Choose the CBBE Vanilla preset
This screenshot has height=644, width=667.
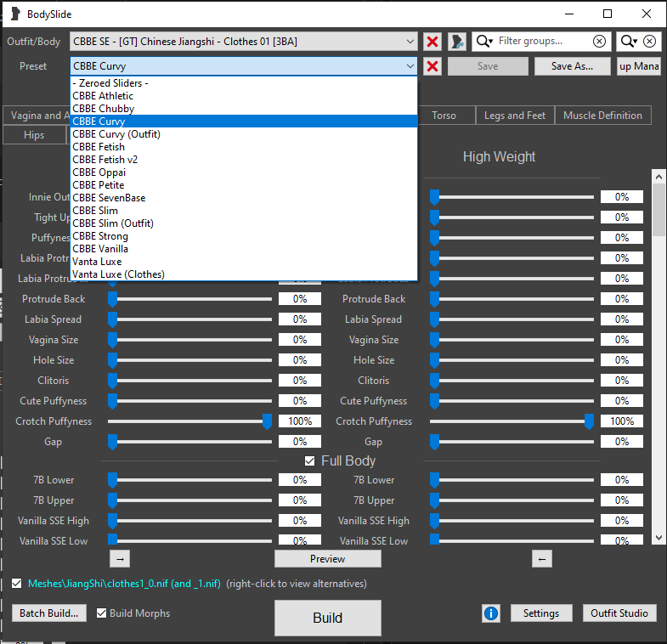coord(244,249)
